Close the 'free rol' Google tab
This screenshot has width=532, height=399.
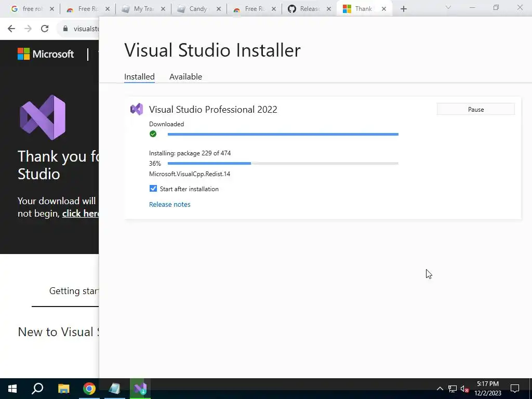[x=52, y=9]
